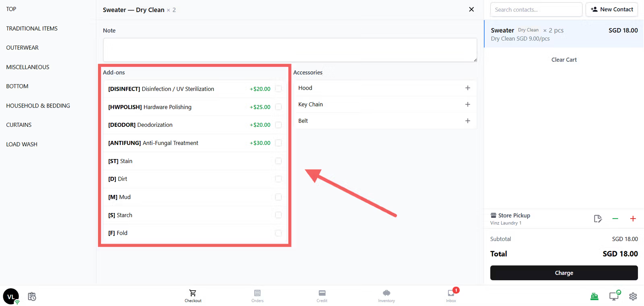The image size is (644, 306).
Task: Click the Hood accessory row label
Action: click(x=305, y=88)
